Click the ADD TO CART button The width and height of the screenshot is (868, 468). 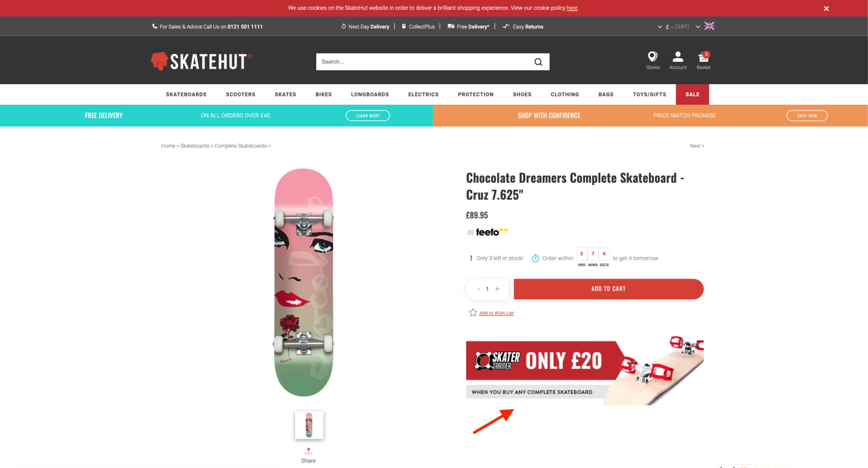[x=608, y=289]
